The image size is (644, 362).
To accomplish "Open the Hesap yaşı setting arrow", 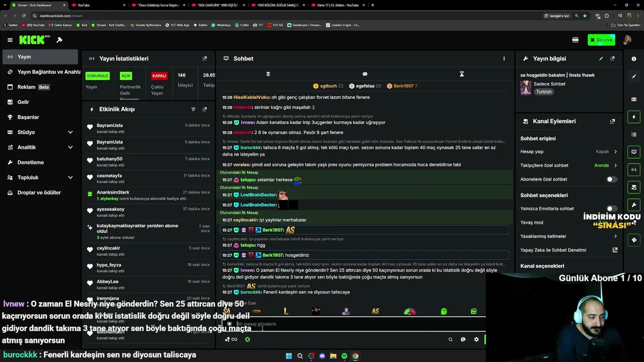I will coord(615,151).
